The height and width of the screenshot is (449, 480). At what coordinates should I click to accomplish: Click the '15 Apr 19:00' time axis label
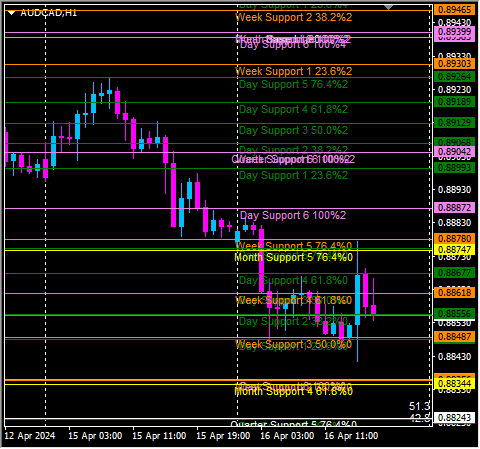click(x=223, y=436)
